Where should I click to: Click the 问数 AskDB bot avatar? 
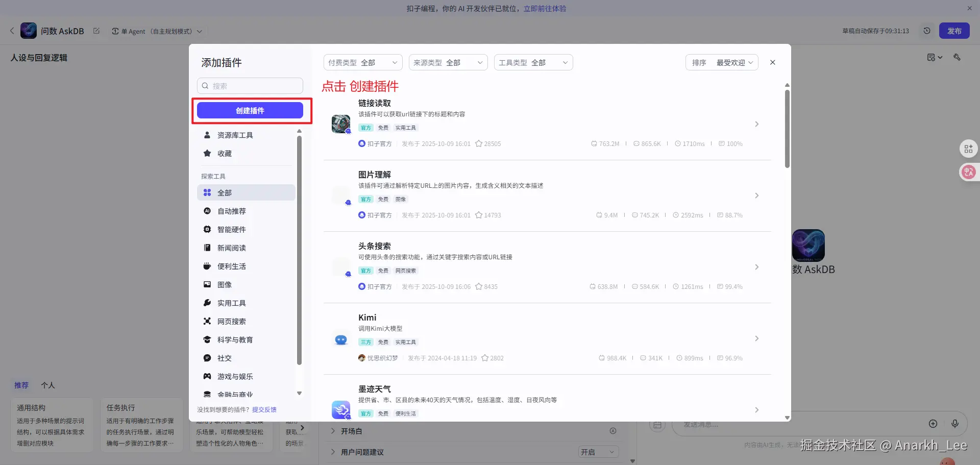tap(29, 31)
